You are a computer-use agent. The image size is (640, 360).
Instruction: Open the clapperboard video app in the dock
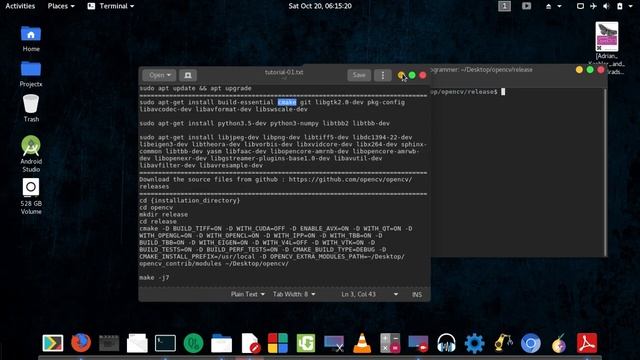pos(109,343)
